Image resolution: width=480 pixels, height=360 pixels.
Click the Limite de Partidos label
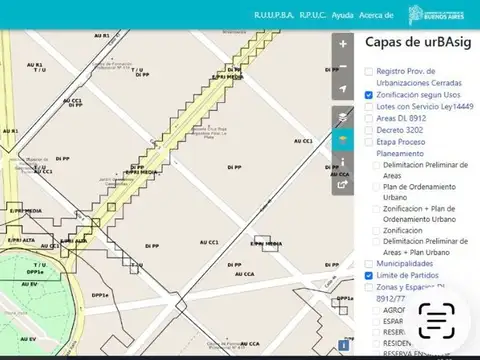pyautogui.click(x=407, y=276)
